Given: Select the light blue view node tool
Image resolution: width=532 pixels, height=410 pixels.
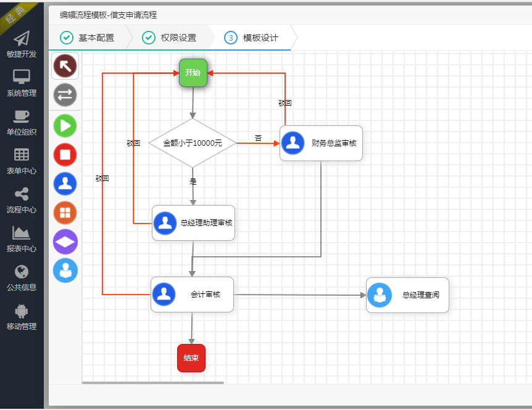Looking at the screenshot, I should coord(65,270).
